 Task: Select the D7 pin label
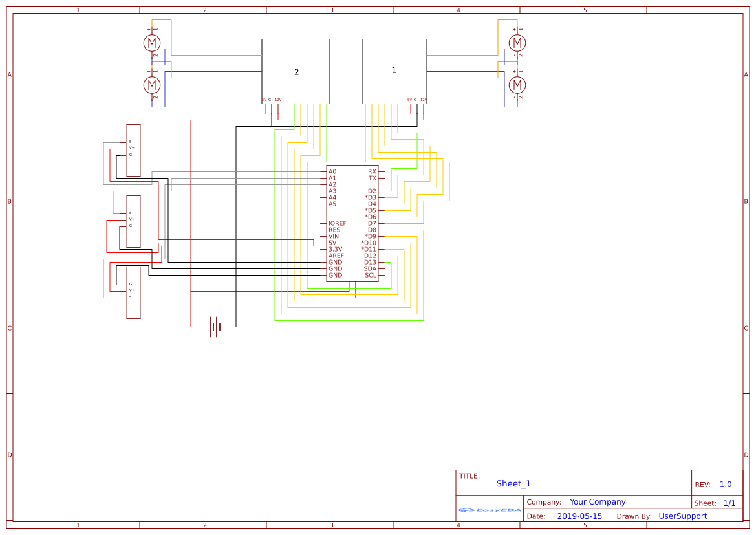373,223
